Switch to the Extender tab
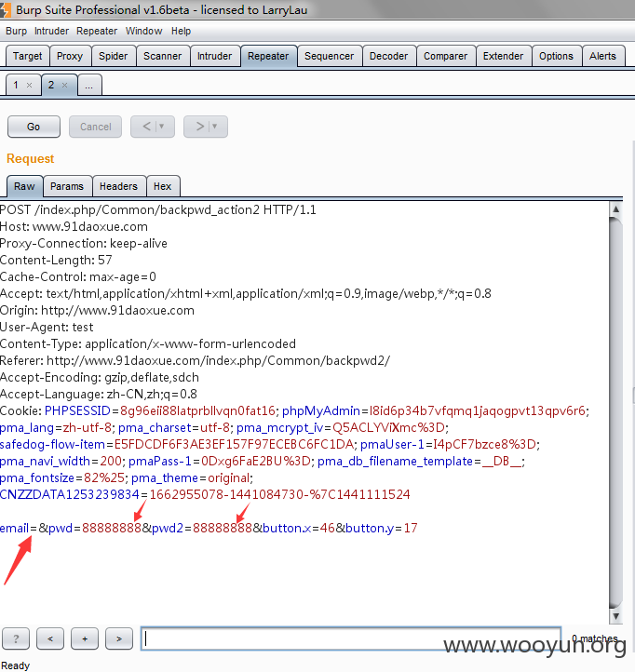635x672 pixels. [504, 56]
